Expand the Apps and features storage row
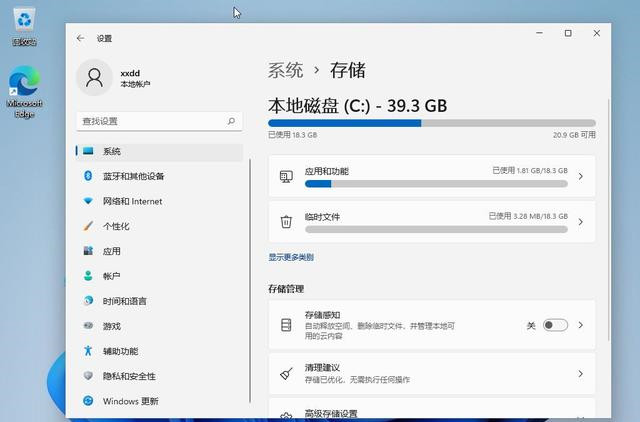Viewport: 640px width, 422px height. (580, 177)
